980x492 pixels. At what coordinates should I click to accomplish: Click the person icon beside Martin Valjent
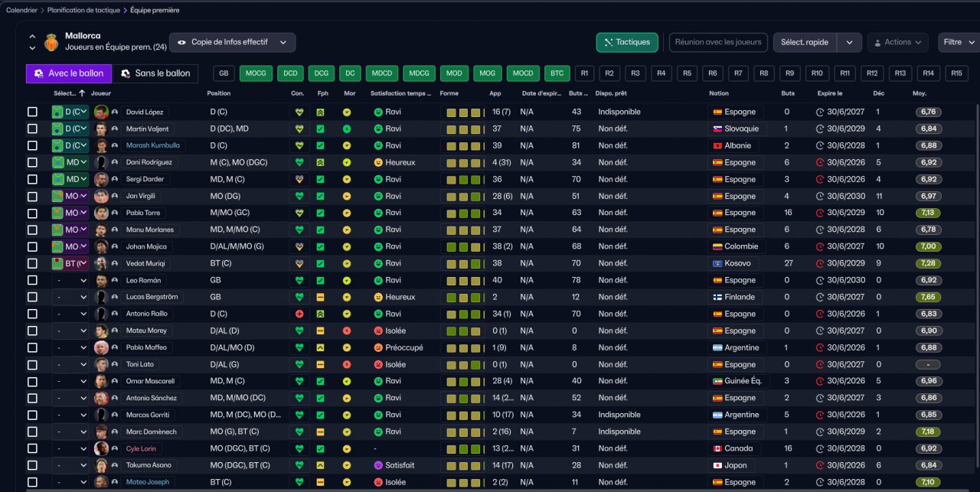114,129
